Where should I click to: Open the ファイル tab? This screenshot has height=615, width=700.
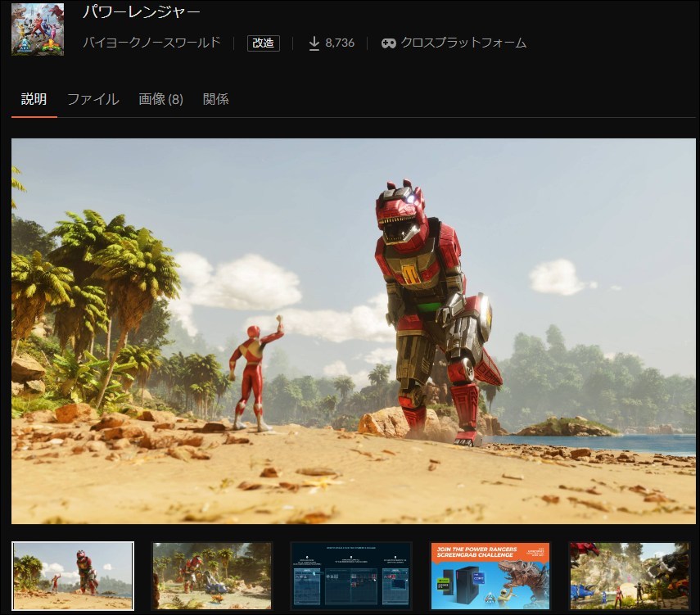coord(93,99)
